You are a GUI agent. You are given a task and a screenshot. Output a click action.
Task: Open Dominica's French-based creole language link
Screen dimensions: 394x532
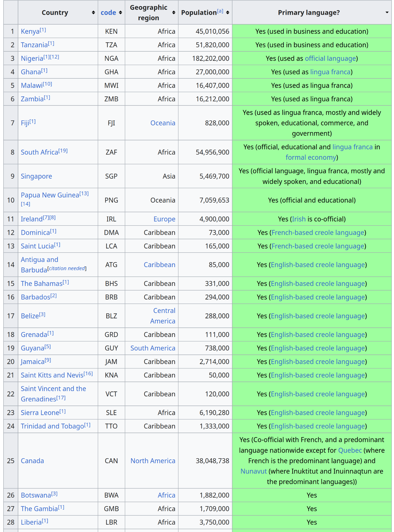[318, 232]
